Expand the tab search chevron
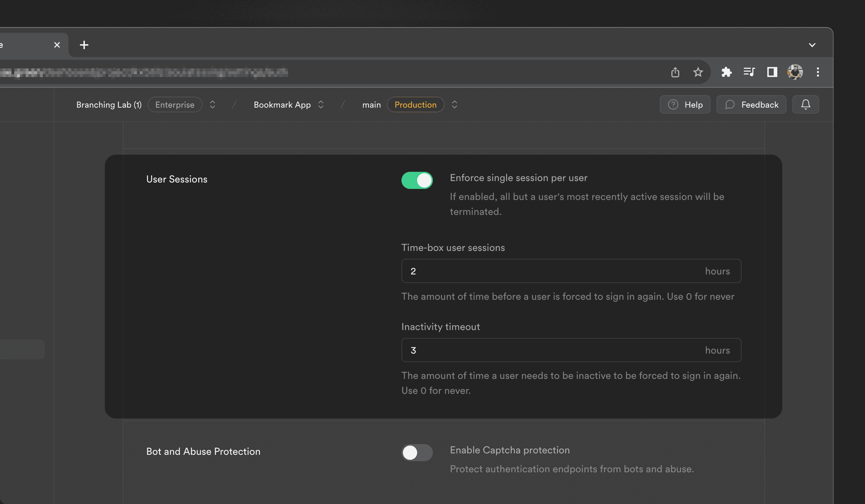 click(x=812, y=45)
